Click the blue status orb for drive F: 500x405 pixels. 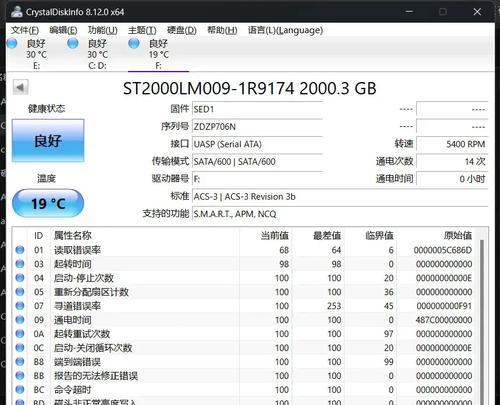tap(134, 43)
